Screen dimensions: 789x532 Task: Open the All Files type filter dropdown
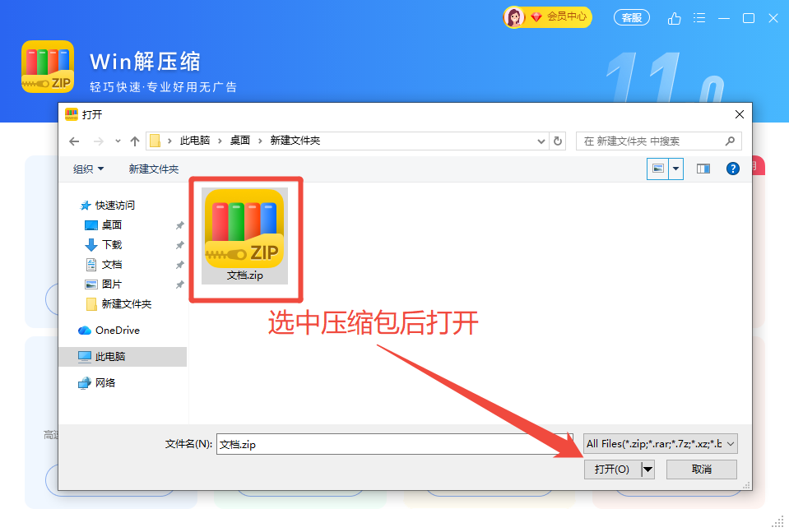[660, 444]
